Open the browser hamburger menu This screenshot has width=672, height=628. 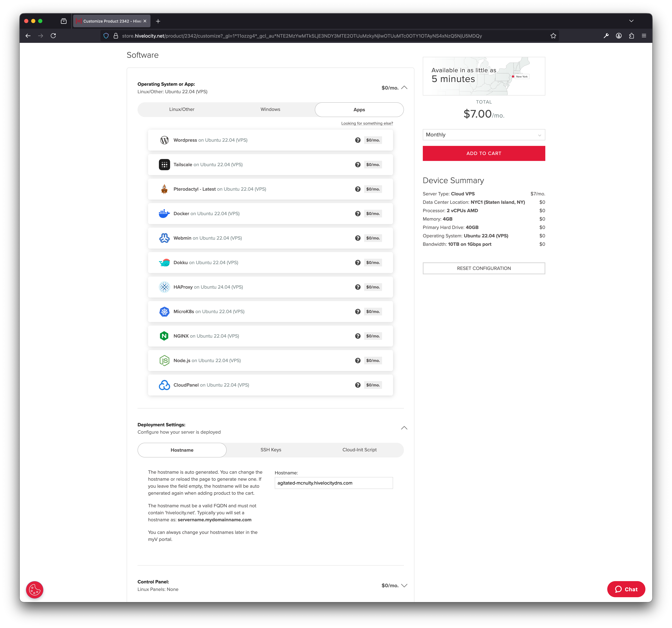644,36
